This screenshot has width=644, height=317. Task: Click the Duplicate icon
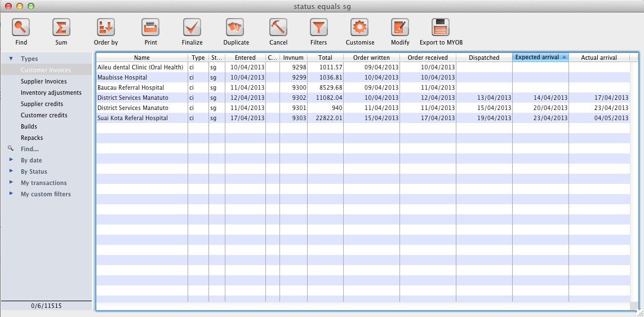click(x=236, y=27)
